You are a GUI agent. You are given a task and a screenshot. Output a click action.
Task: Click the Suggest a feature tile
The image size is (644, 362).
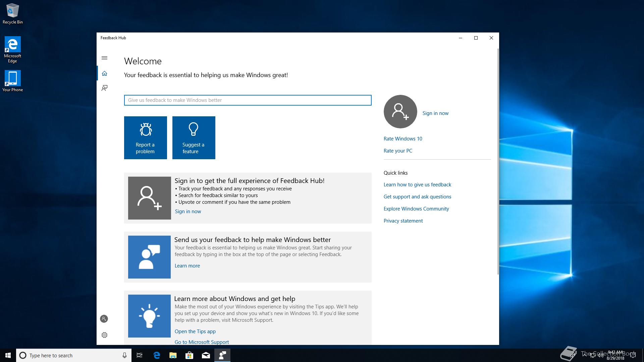point(194,138)
